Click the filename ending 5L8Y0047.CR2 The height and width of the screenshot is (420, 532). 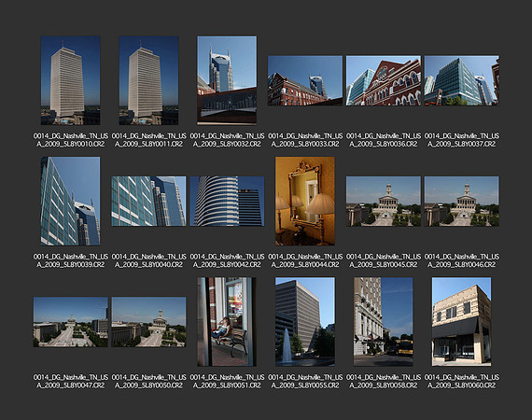click(x=71, y=382)
